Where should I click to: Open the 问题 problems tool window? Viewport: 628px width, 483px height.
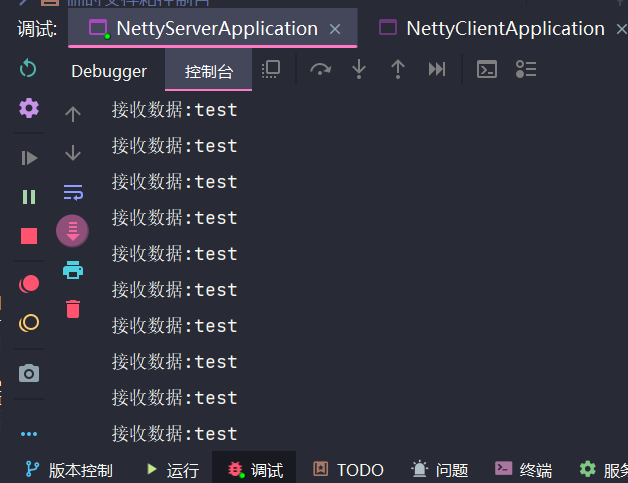[x=440, y=469]
